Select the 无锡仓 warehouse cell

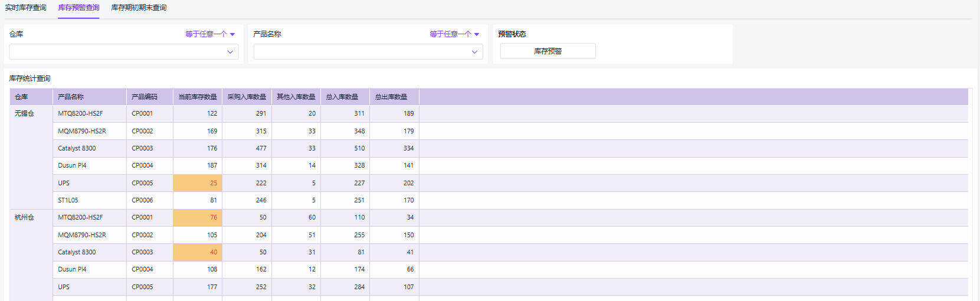click(31, 157)
